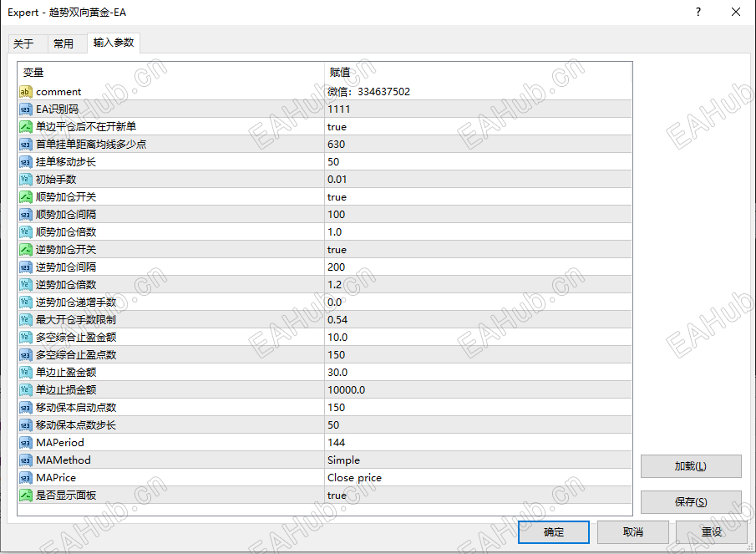Viewport: 756px width, 554px height.
Task: Click the double icon beside 初始手数
Action: coord(26,180)
